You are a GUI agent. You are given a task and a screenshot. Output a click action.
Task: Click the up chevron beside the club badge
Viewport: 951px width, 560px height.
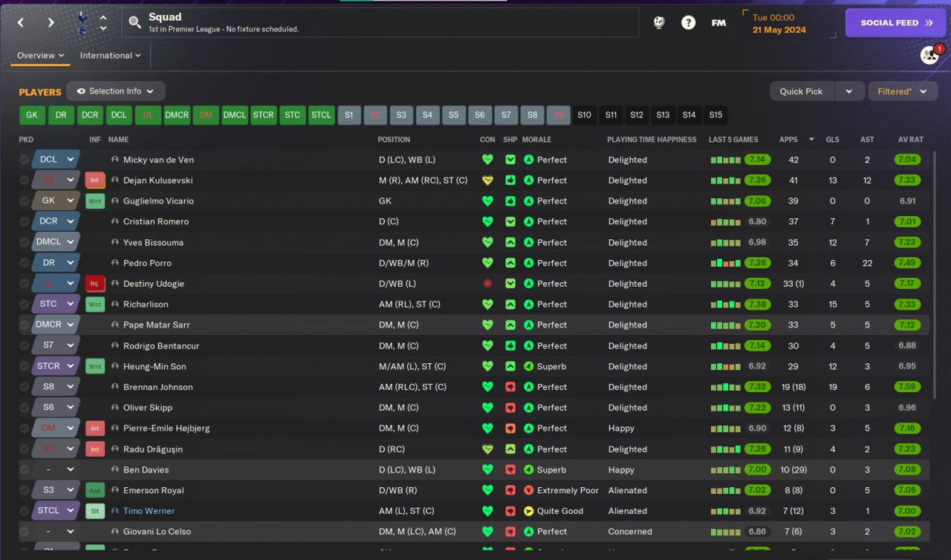pyautogui.click(x=103, y=18)
